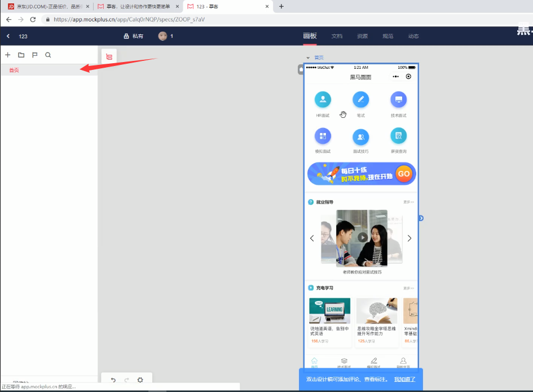
Task: Click the folder icon in sidebar toolbar
Action: 21,55
